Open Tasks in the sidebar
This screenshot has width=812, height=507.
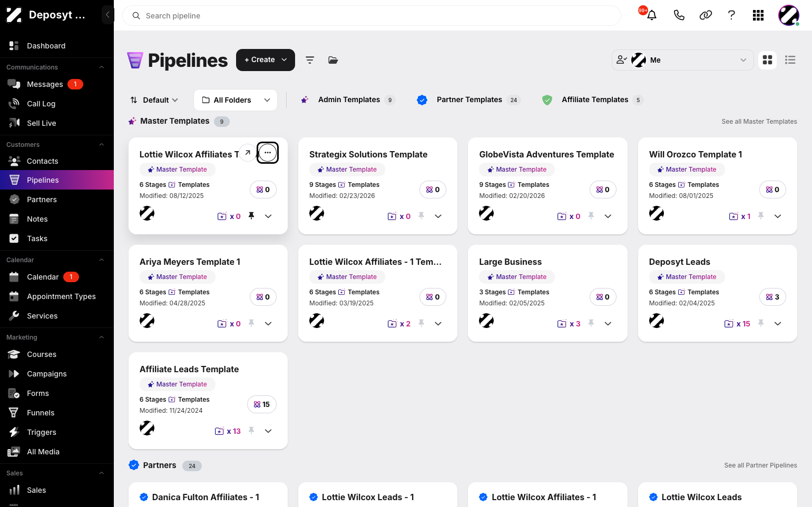tap(57, 238)
